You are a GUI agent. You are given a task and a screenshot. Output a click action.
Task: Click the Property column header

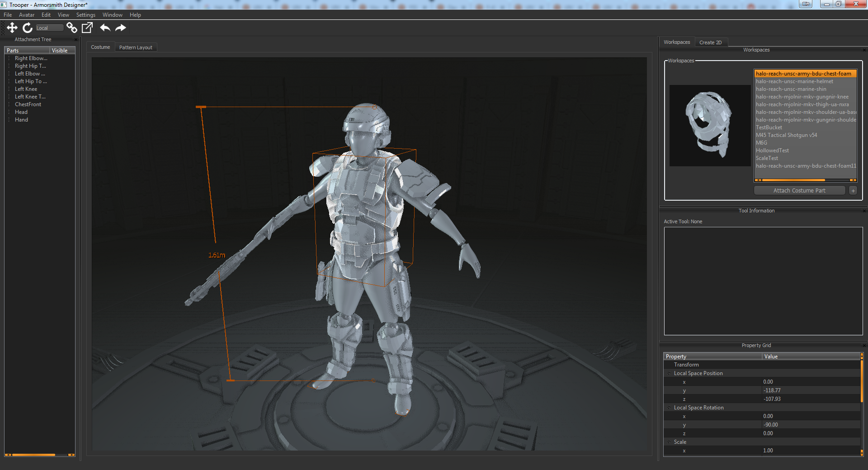713,357
